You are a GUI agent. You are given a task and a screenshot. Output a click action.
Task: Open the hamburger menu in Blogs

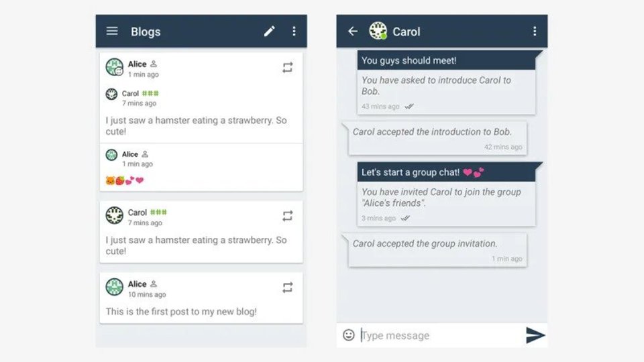pyautogui.click(x=112, y=32)
